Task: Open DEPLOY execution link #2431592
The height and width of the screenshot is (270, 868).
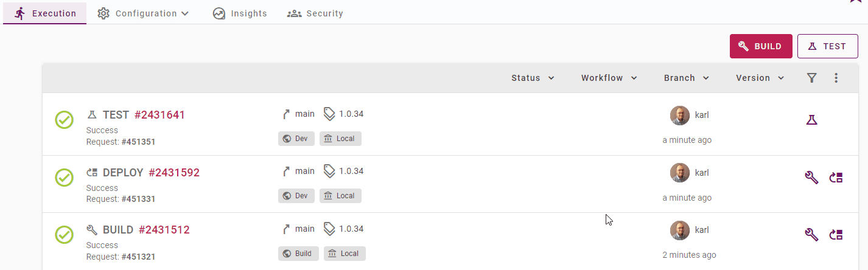Action: (x=174, y=173)
